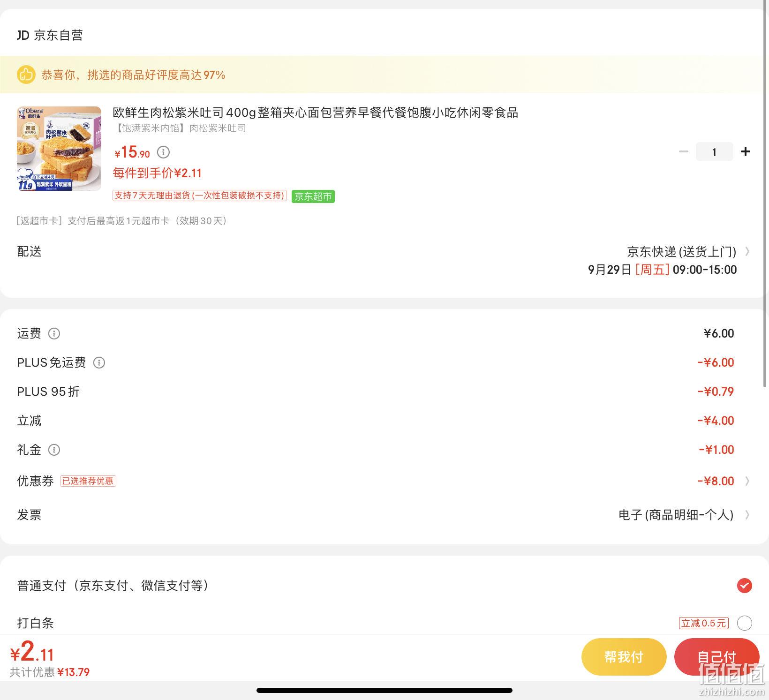
Task: Expand the 发票 invoice settings chevron
Action: click(x=747, y=515)
